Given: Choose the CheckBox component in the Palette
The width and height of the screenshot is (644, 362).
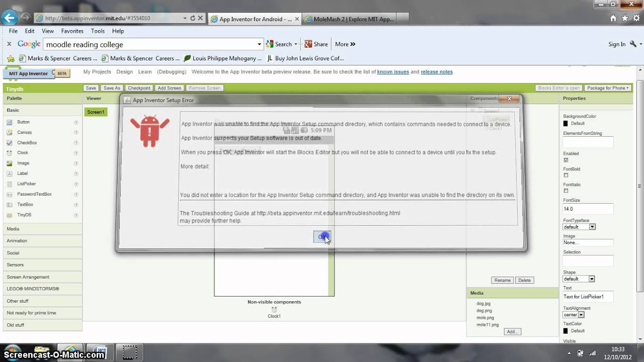Looking at the screenshot, I should [x=27, y=143].
